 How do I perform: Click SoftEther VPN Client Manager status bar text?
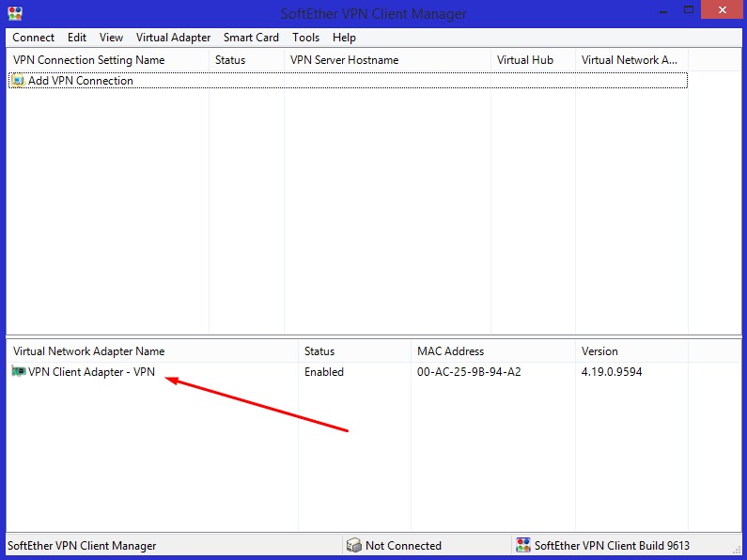(82, 546)
